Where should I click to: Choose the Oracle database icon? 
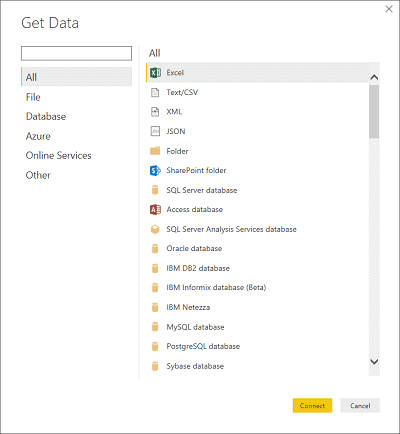[155, 249]
